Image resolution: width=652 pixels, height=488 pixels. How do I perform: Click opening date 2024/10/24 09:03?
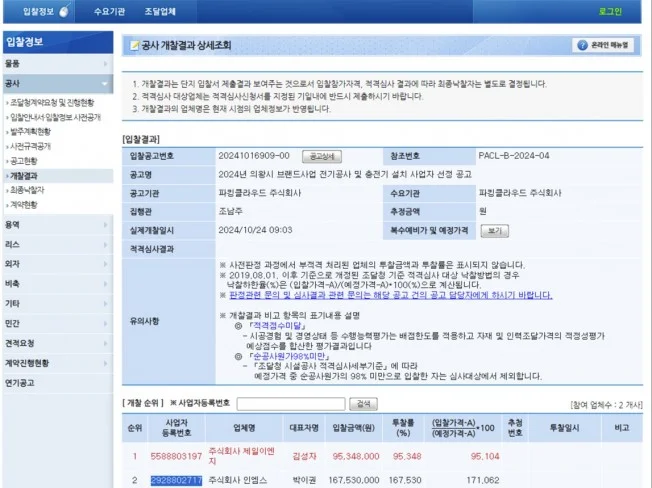pyautogui.click(x=255, y=230)
